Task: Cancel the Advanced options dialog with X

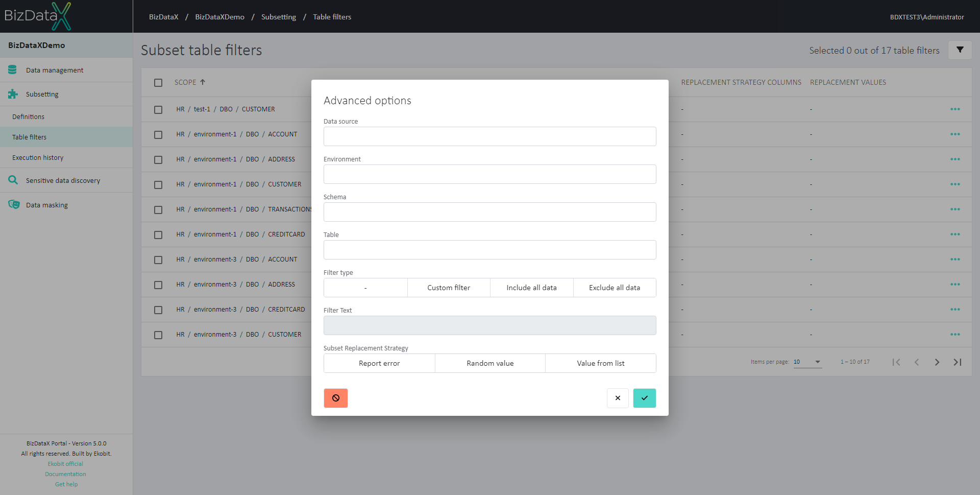Action: click(x=618, y=398)
